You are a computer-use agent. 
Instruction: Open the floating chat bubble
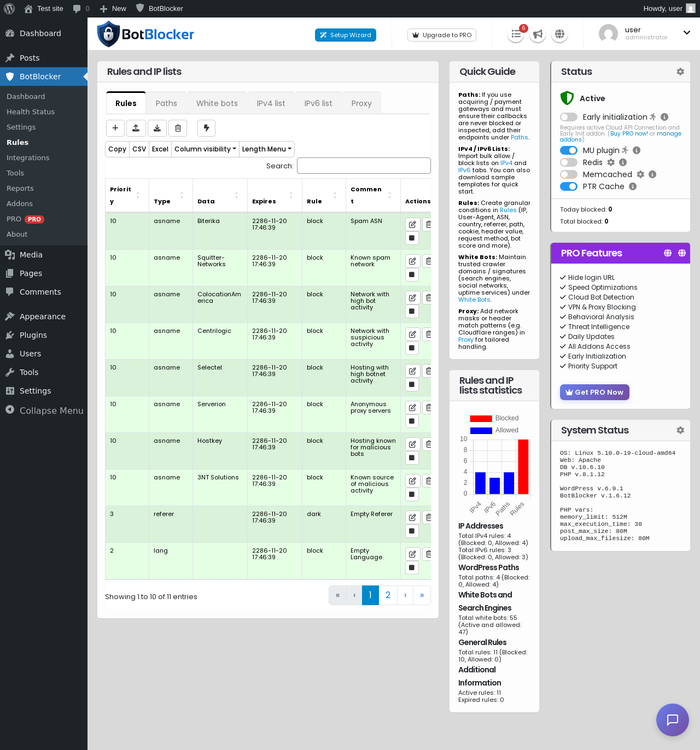click(673, 720)
